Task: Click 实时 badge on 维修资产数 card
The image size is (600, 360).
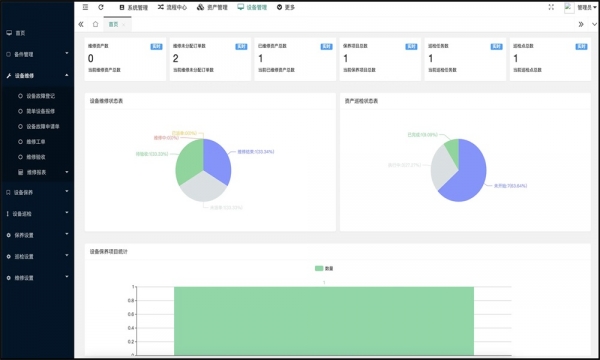Action: tap(156, 47)
